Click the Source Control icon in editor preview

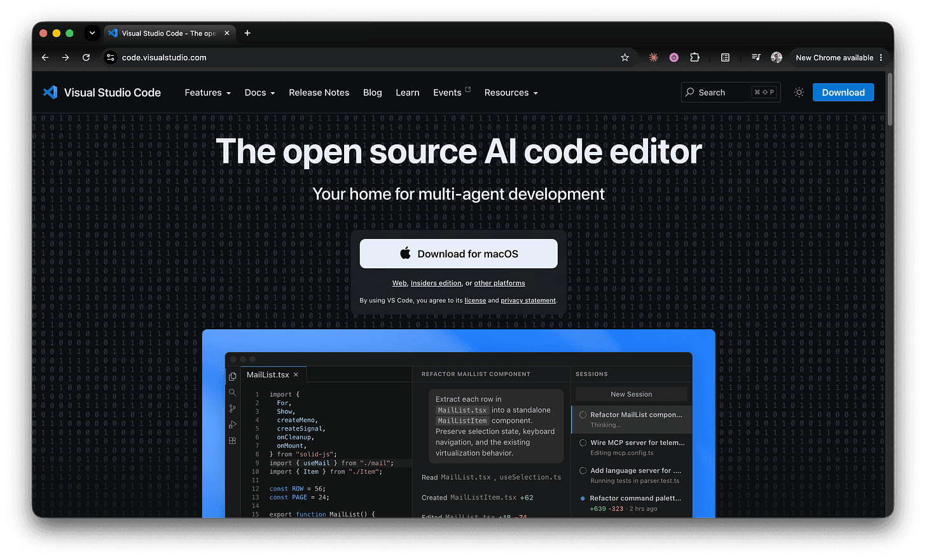pyautogui.click(x=233, y=409)
